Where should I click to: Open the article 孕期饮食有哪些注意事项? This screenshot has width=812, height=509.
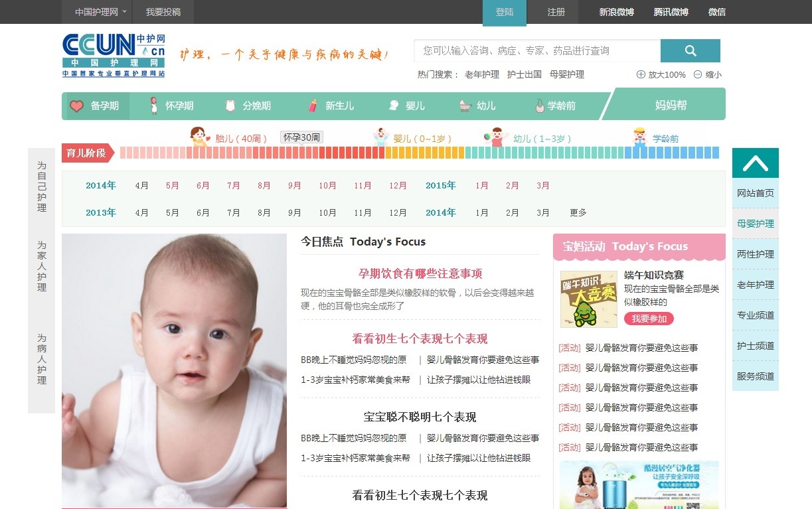420,273
